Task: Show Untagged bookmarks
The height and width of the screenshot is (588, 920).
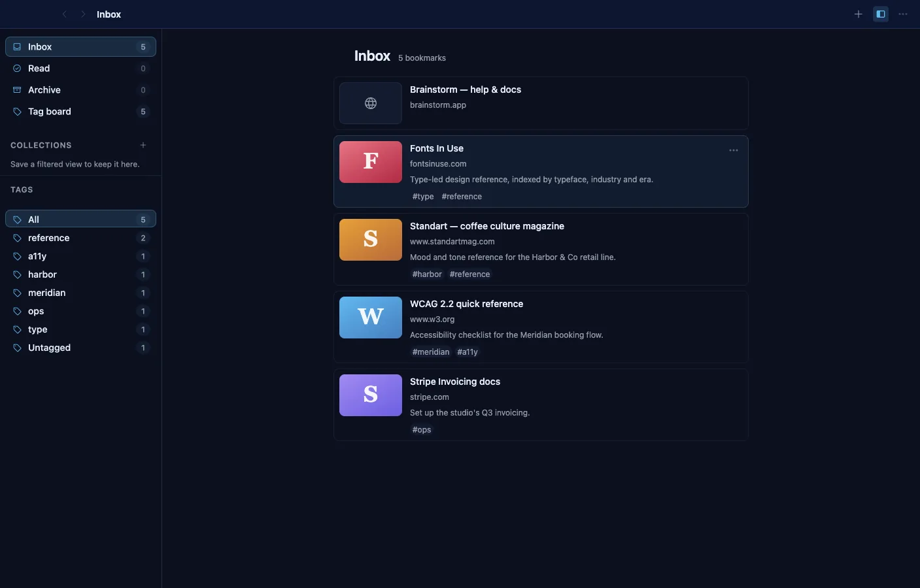Action: pyautogui.click(x=80, y=348)
